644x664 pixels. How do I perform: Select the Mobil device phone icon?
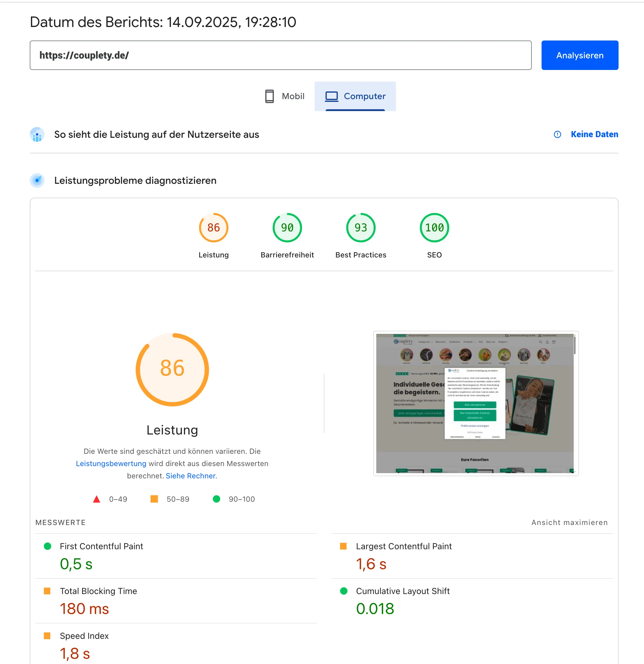click(x=269, y=96)
